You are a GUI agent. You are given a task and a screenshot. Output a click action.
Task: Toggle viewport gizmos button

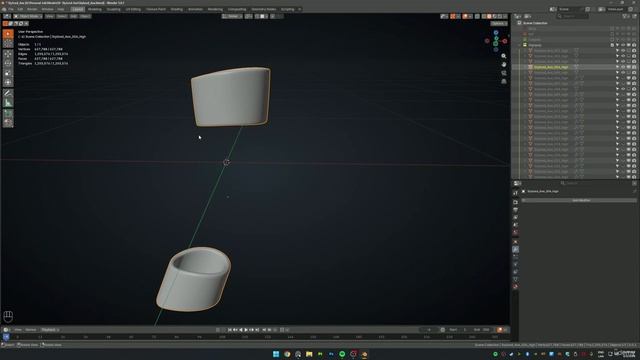(x=453, y=16)
